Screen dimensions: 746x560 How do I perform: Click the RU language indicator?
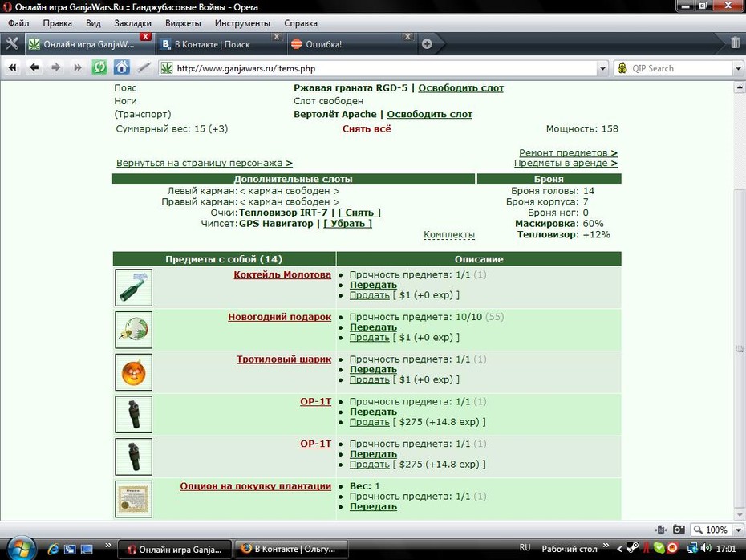click(x=525, y=548)
